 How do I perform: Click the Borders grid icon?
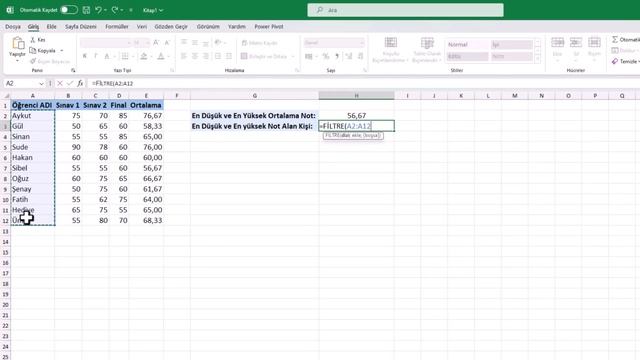pyautogui.click(x=125, y=56)
